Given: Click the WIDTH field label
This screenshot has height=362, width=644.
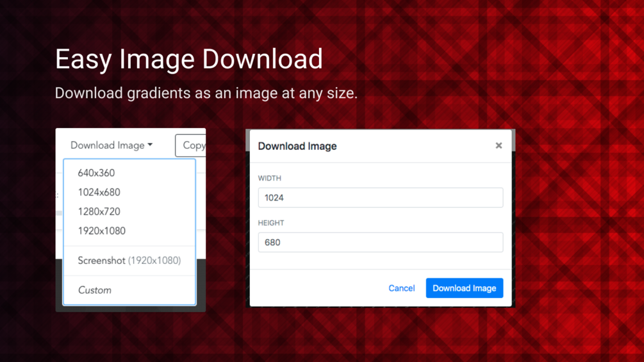Looking at the screenshot, I should (x=269, y=178).
